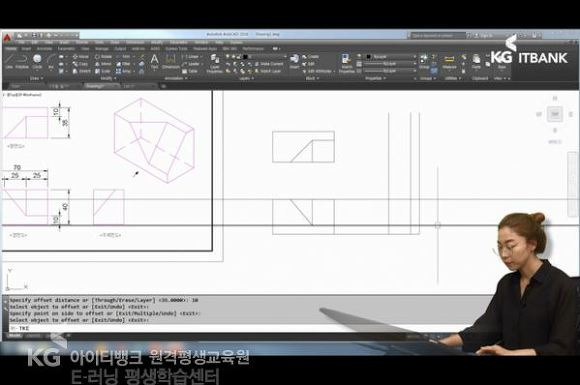580x385 pixels.
Task: Open Layer Properties manager
Action: (215, 63)
